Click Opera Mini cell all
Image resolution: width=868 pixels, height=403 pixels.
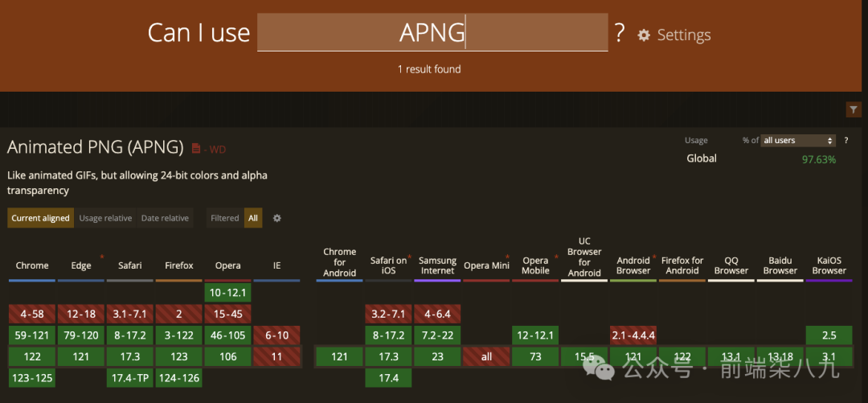click(486, 357)
